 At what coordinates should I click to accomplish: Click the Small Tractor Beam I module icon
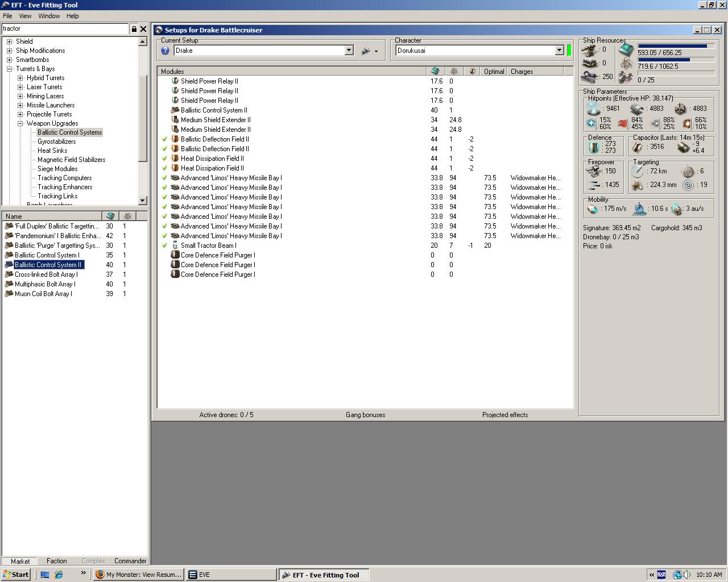point(175,246)
